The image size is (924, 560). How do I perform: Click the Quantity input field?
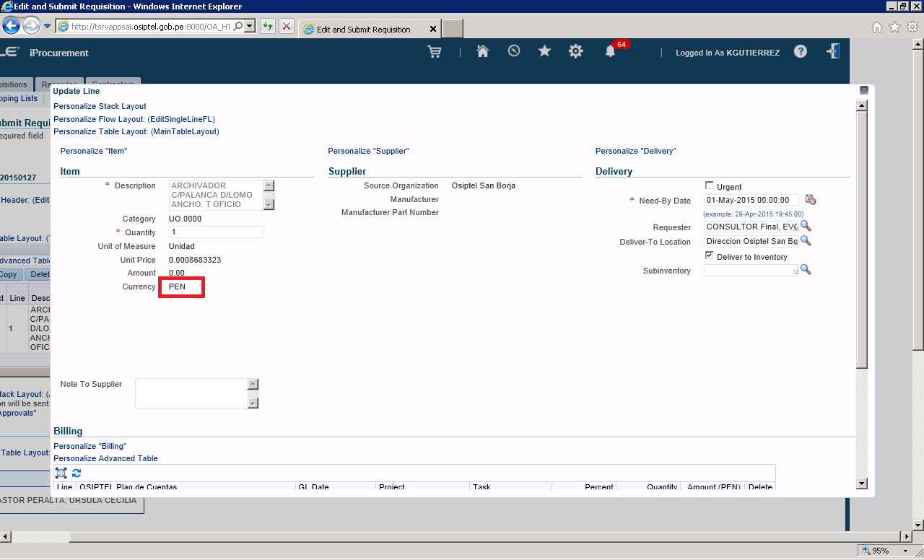[217, 232]
